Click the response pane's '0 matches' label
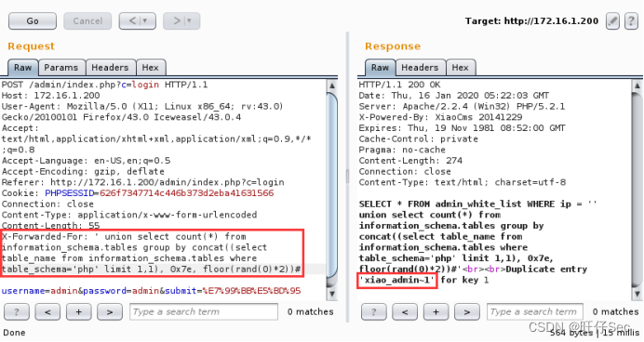This screenshot has width=644, height=342. click(x=616, y=312)
